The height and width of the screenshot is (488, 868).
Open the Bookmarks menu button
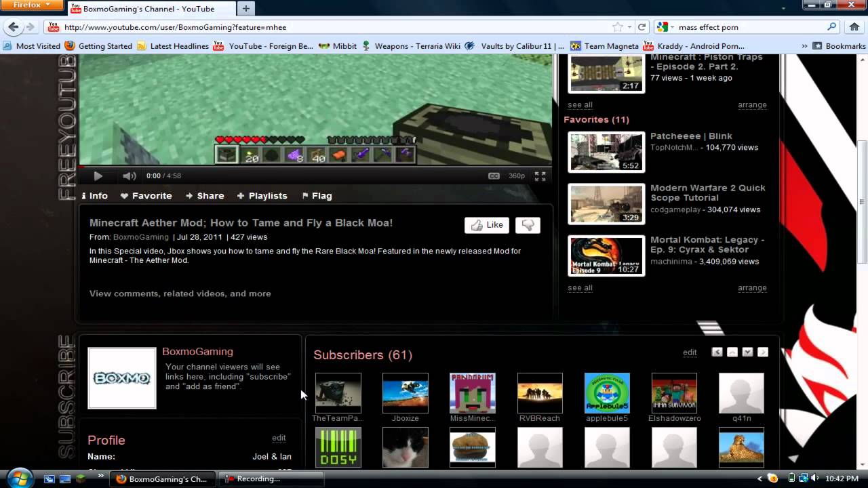tap(839, 46)
